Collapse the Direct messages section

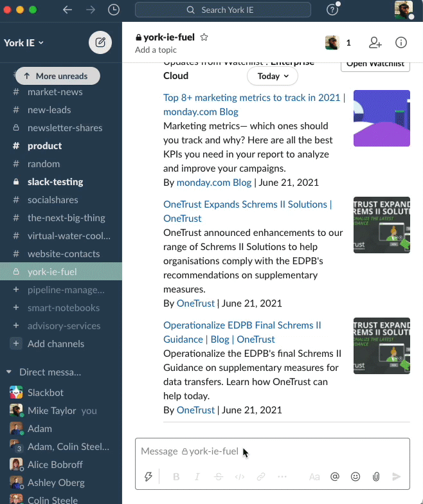pyautogui.click(x=9, y=372)
